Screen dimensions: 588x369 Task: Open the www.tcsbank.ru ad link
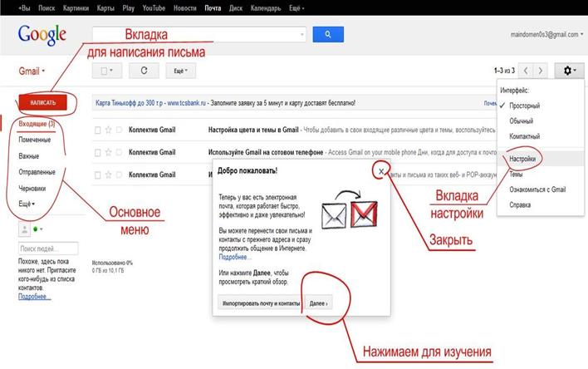click(187, 103)
